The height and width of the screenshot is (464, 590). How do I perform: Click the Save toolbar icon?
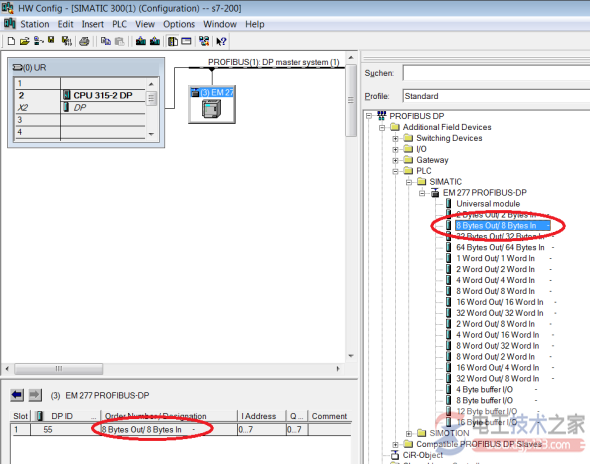pos(51,40)
